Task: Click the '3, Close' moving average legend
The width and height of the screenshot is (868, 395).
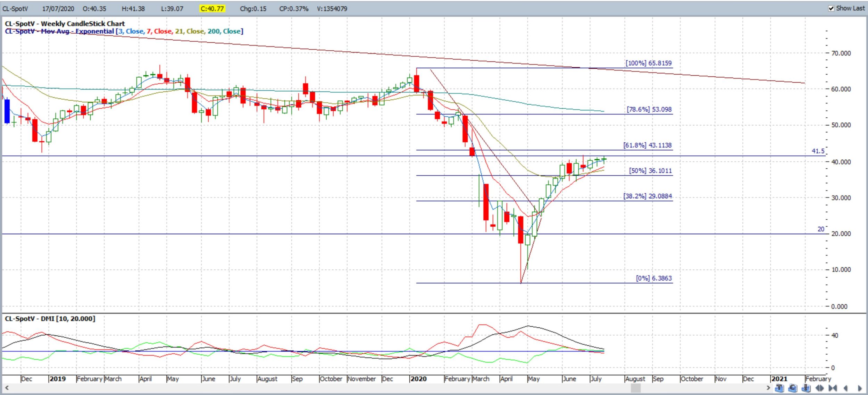Action: (x=131, y=31)
